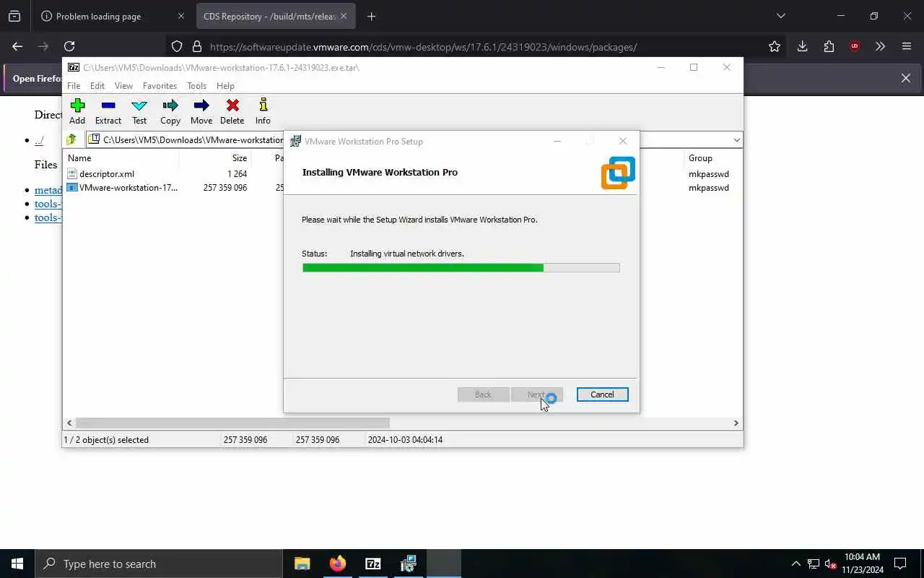Open the Firefox downloads panel
Image resolution: width=924 pixels, height=578 pixels.
802,46
